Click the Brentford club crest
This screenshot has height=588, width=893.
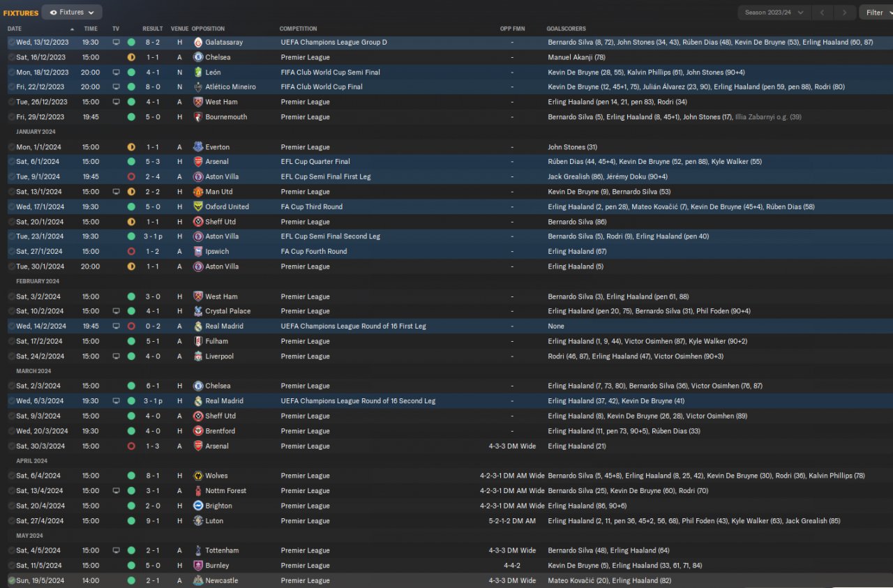[x=198, y=431]
